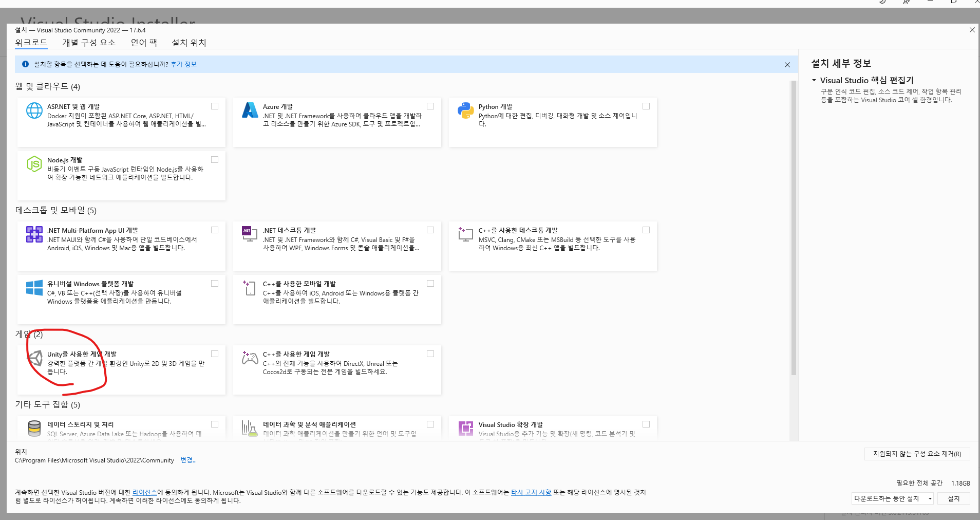This screenshot has width=980, height=520.
Task: Check the .NET 데스크톱 개발 checkbox
Action: click(x=430, y=230)
